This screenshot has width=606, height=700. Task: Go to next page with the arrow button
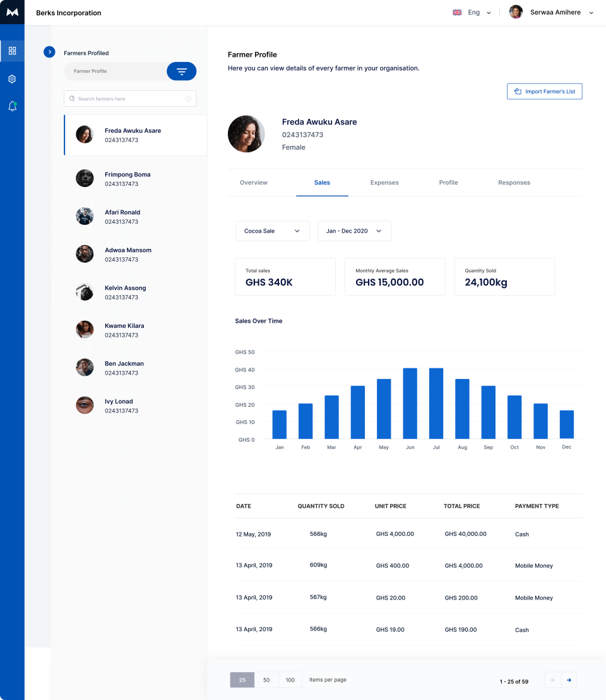point(569,679)
